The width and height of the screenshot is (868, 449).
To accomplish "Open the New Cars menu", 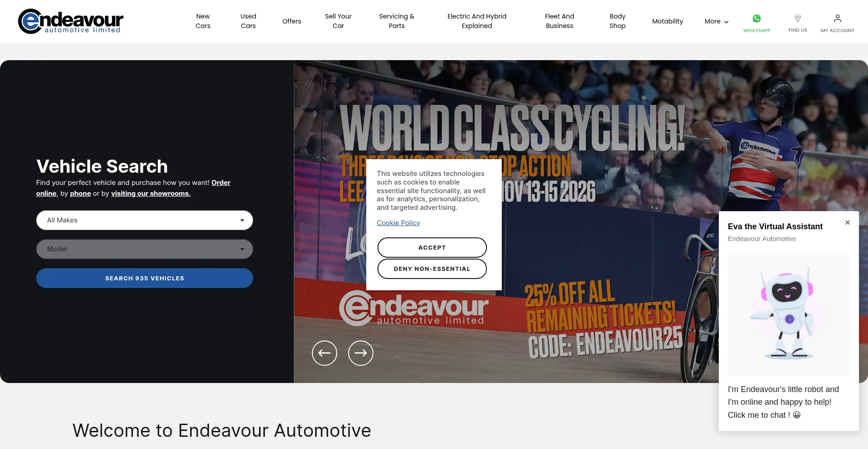I will [x=203, y=21].
